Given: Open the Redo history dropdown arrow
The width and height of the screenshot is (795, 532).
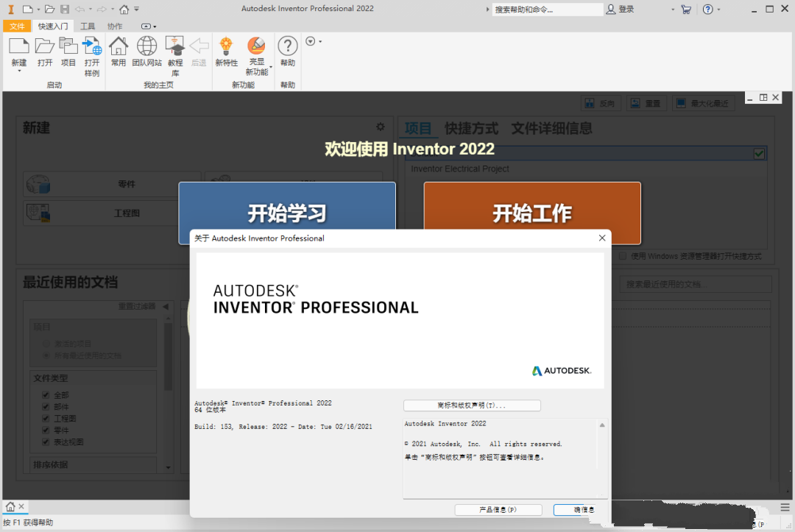Looking at the screenshot, I should click(112, 9).
